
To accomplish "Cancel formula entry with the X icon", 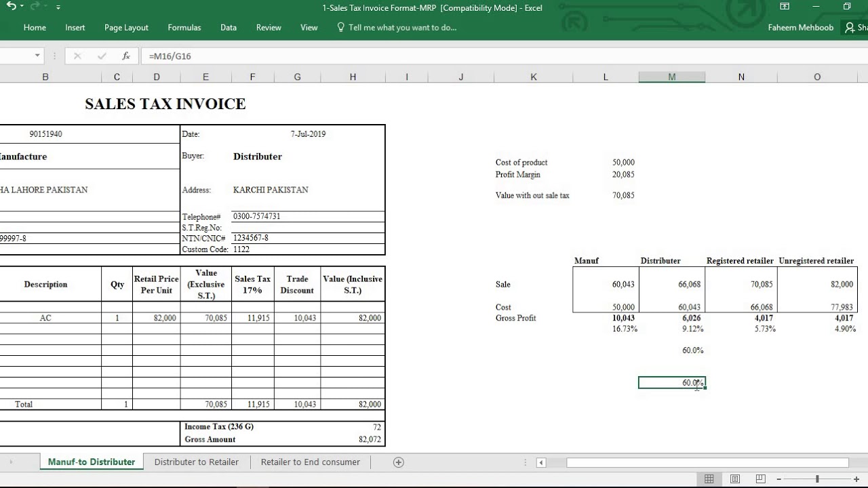I will click(78, 56).
